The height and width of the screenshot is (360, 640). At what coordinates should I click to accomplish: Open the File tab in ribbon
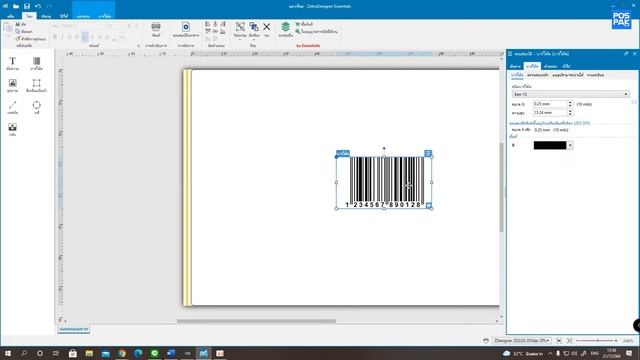[x=11, y=16]
